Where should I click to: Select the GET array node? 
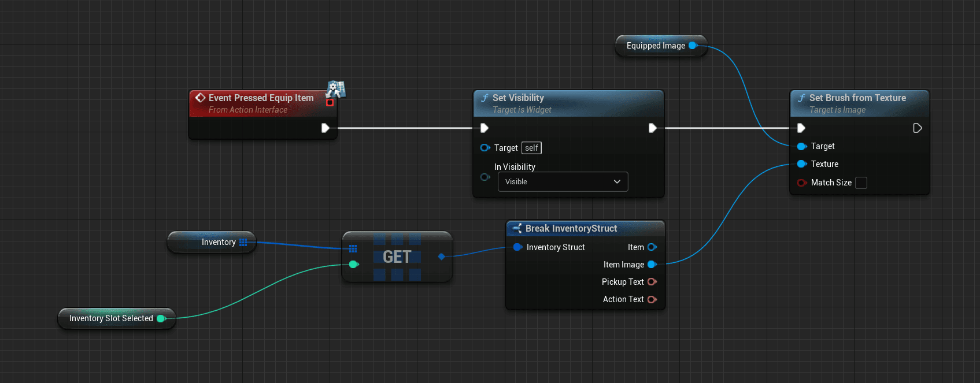click(x=397, y=256)
